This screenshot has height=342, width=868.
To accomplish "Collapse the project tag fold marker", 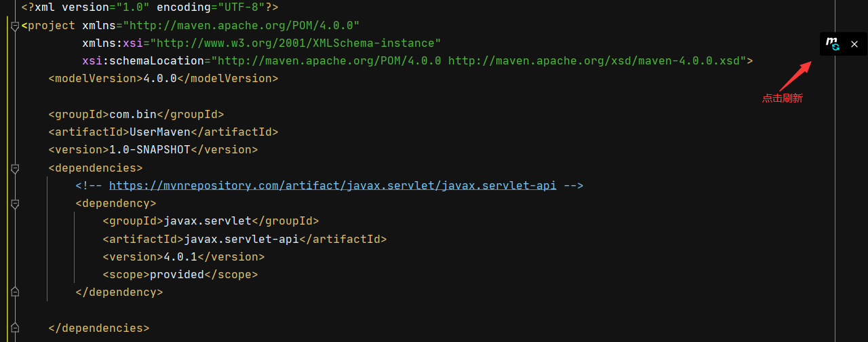I will pos(15,26).
